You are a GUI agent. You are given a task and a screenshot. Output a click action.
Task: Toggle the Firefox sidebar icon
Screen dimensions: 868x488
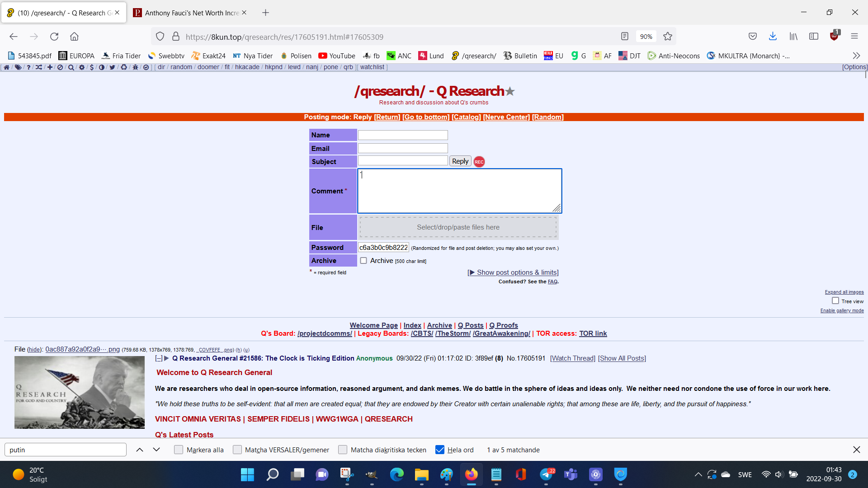[814, 37]
